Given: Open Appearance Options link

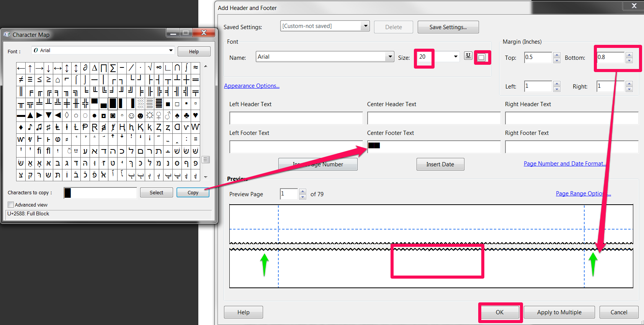Looking at the screenshot, I should 252,86.
